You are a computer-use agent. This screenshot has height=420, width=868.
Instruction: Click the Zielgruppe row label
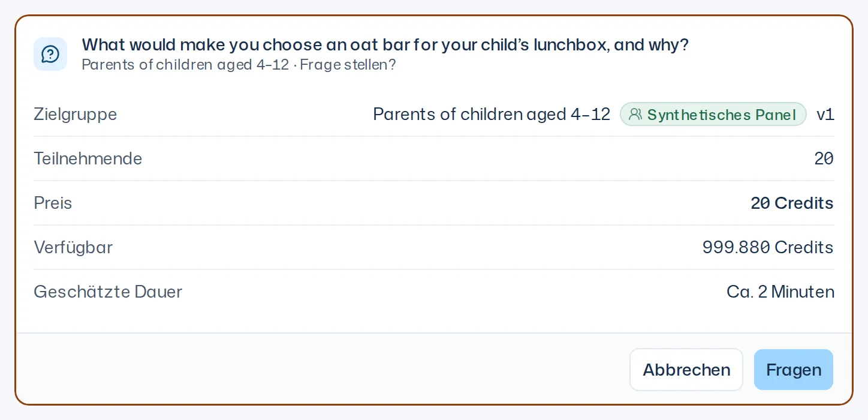76,114
